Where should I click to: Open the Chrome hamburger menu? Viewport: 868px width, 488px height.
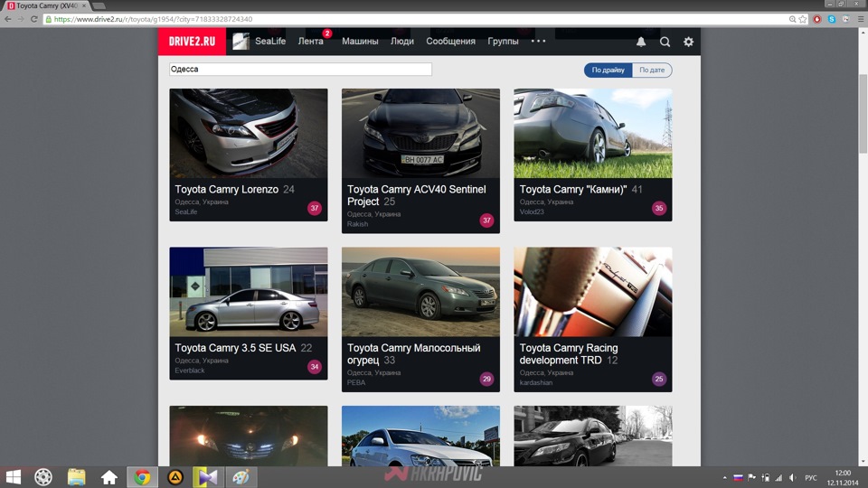point(860,19)
